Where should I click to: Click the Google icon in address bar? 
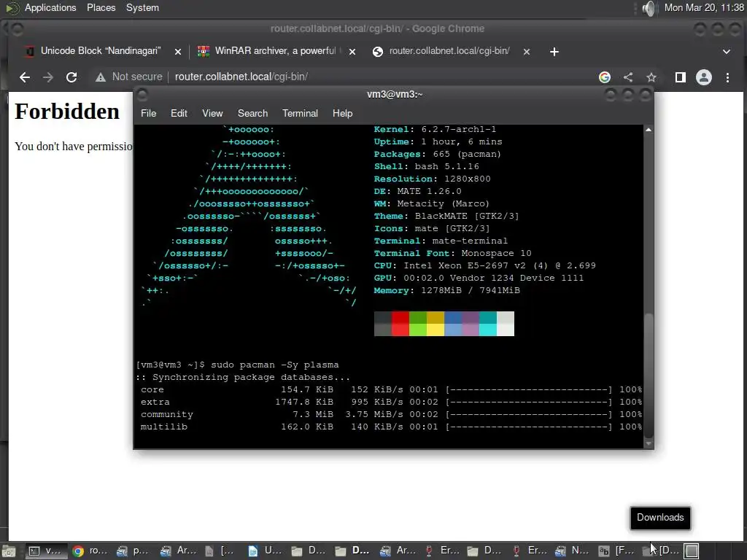click(x=605, y=77)
